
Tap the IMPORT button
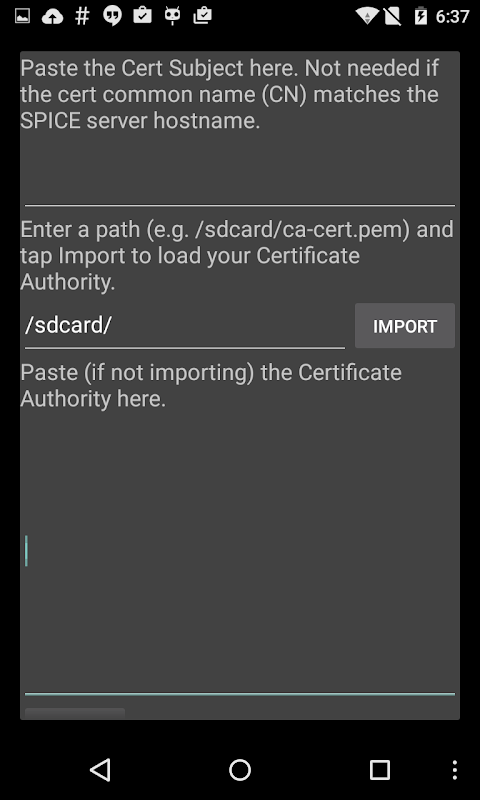pyautogui.click(x=405, y=326)
